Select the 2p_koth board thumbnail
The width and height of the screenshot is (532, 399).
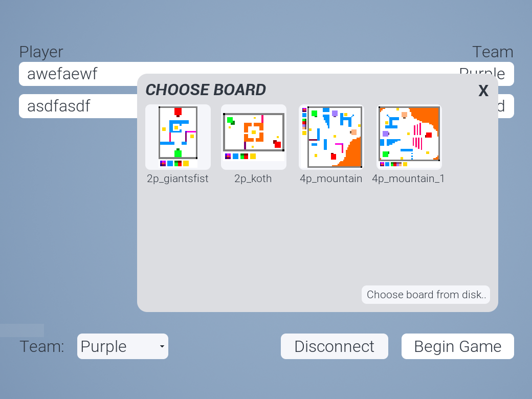tap(253, 137)
